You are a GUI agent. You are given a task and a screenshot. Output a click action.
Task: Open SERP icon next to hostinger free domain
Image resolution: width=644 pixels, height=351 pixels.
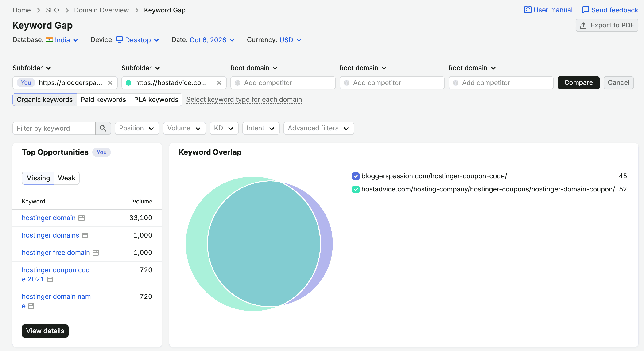coord(96,253)
